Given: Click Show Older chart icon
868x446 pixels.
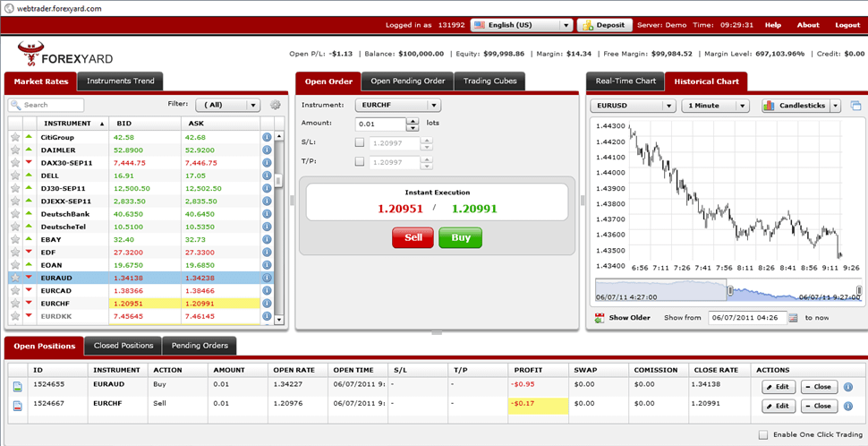Looking at the screenshot, I should point(600,318).
